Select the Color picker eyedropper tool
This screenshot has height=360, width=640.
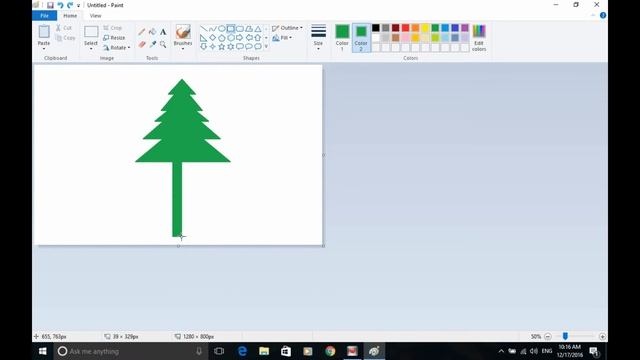pos(152,44)
